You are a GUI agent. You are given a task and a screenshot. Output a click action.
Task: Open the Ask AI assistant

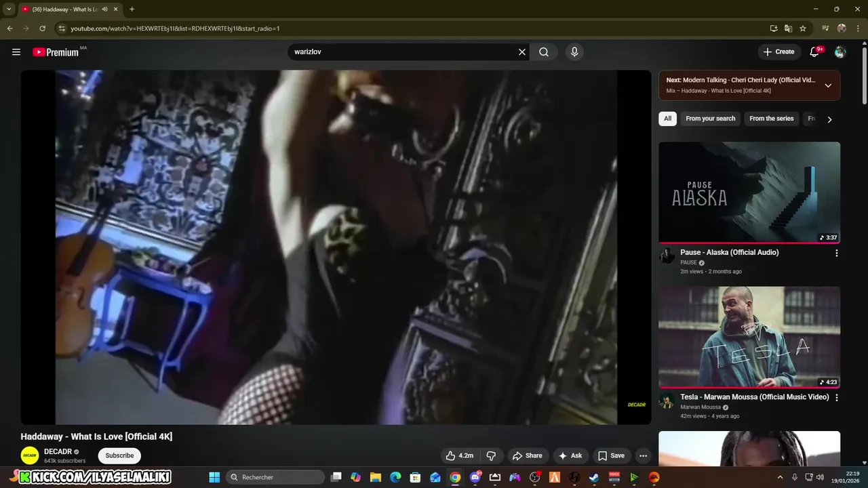(570, 455)
